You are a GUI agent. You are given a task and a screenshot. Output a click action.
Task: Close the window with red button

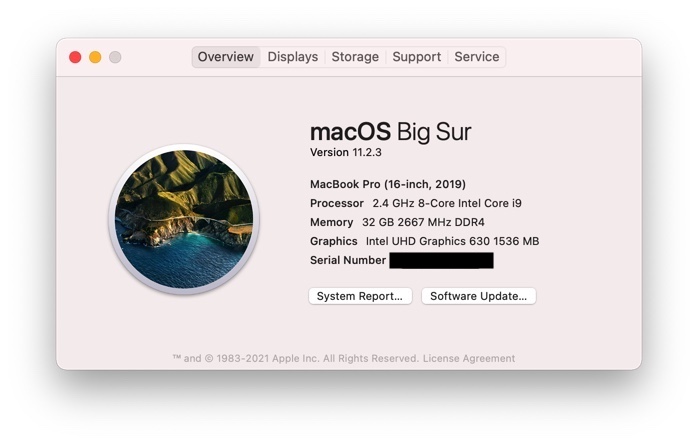point(75,57)
